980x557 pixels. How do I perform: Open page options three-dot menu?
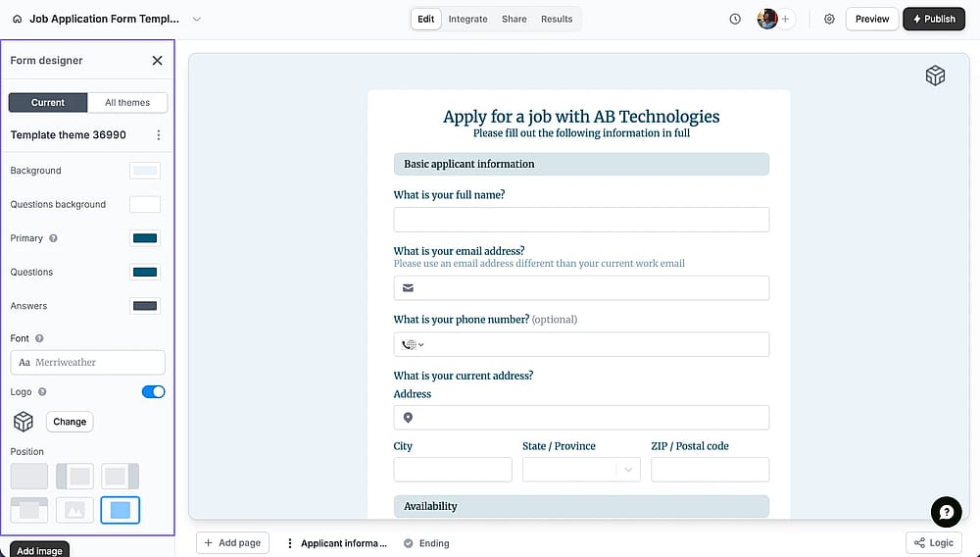coord(289,543)
